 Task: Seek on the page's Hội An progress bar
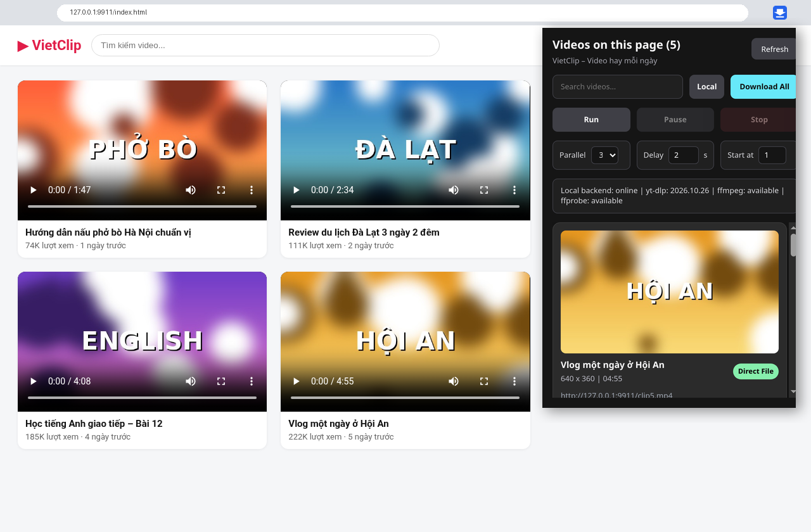(x=405, y=398)
